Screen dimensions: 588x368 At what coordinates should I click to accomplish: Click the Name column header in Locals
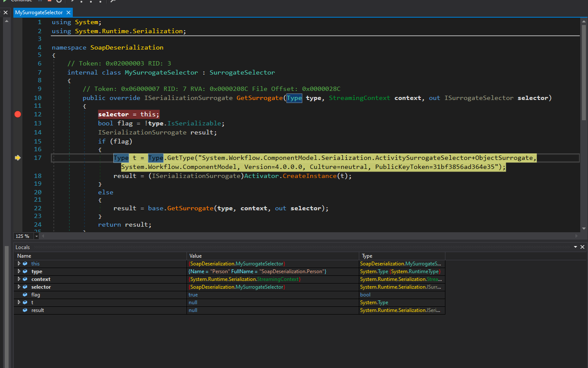[x=100, y=256]
